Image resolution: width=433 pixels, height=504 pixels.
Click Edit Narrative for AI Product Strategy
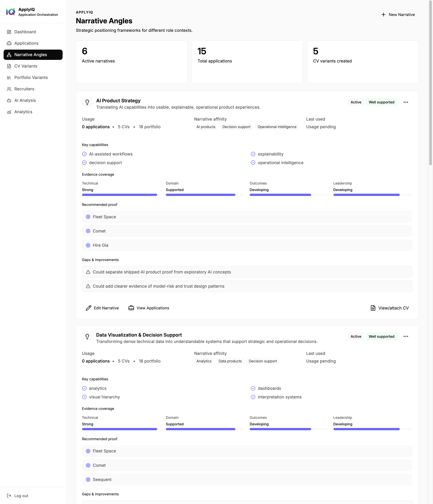102,308
